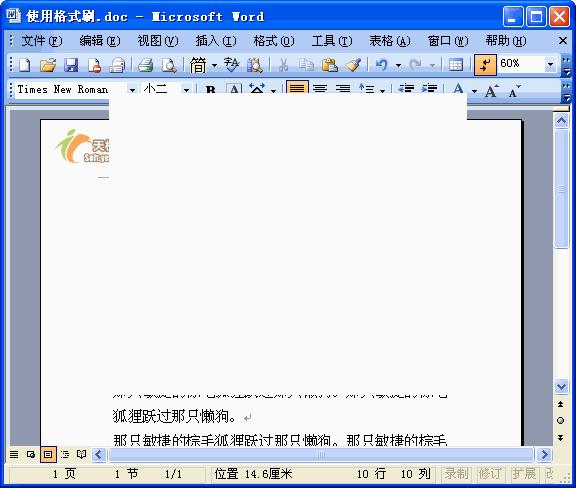The width and height of the screenshot is (576, 488).
Task: Run the spelling check icon
Action: point(231,65)
